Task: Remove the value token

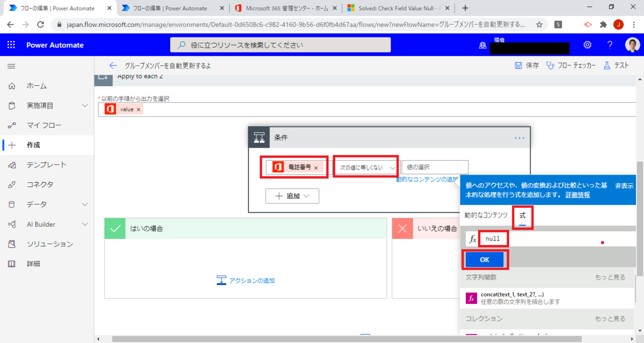Action: (138, 109)
